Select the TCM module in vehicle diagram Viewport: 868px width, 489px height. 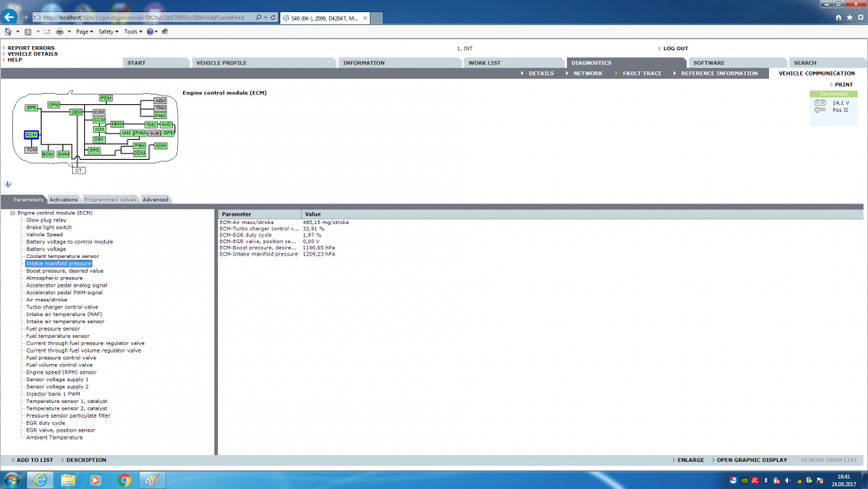point(31,150)
